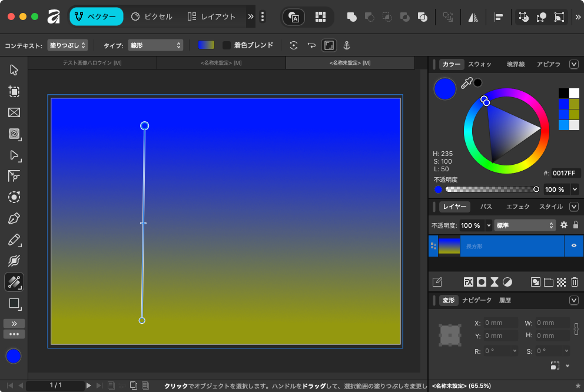Select the Move tool arrow

click(x=14, y=71)
